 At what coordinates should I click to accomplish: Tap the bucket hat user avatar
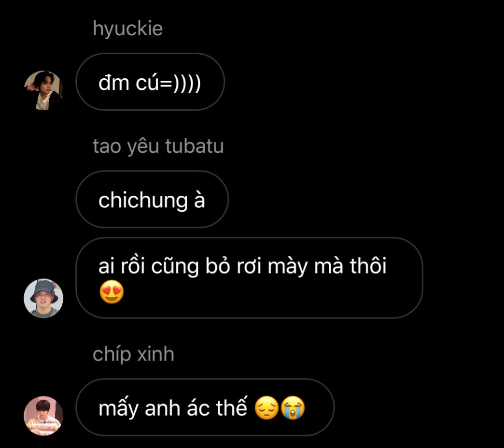43,298
